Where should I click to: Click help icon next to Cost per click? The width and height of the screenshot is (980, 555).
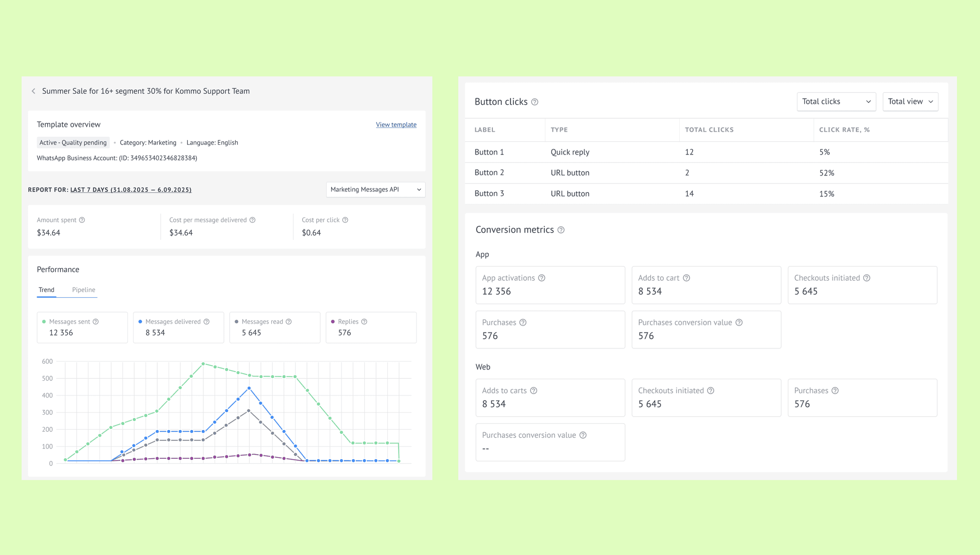[345, 220]
